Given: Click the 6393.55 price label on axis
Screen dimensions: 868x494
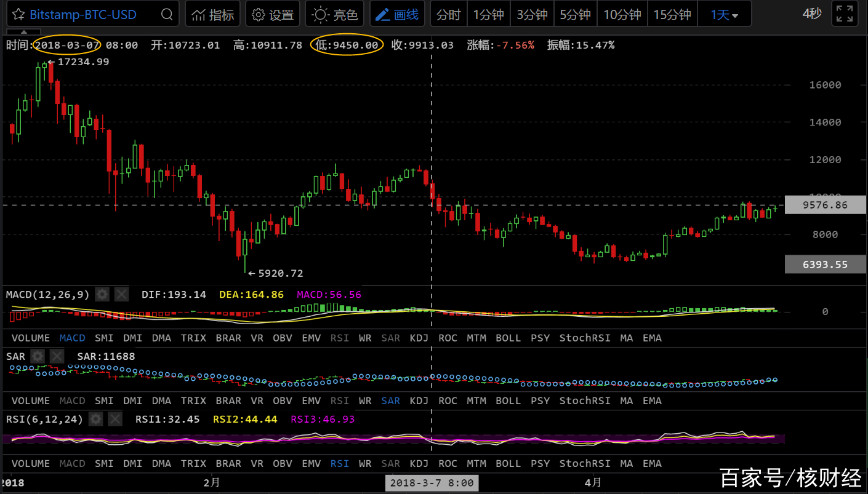Looking at the screenshot, I should [x=825, y=265].
